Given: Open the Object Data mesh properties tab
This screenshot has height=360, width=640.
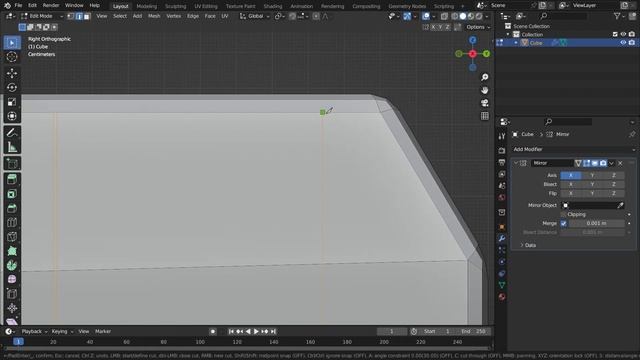Looking at the screenshot, I should pyautogui.click(x=502, y=285).
